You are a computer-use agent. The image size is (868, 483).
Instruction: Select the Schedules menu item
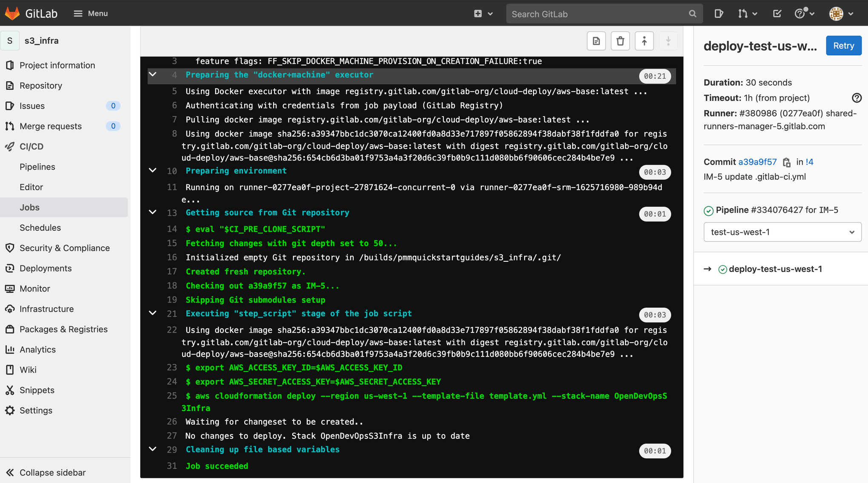coord(40,227)
